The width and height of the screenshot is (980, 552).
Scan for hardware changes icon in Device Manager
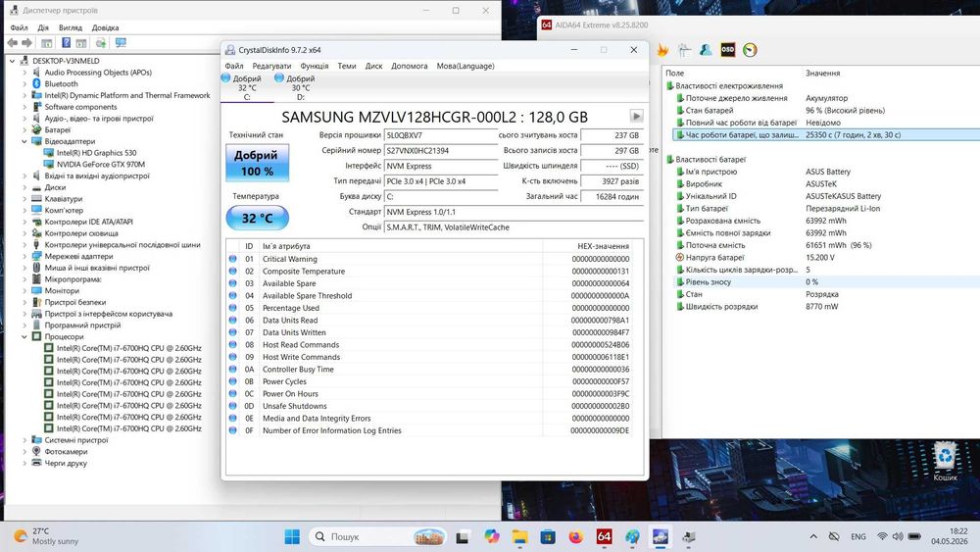coord(121,43)
